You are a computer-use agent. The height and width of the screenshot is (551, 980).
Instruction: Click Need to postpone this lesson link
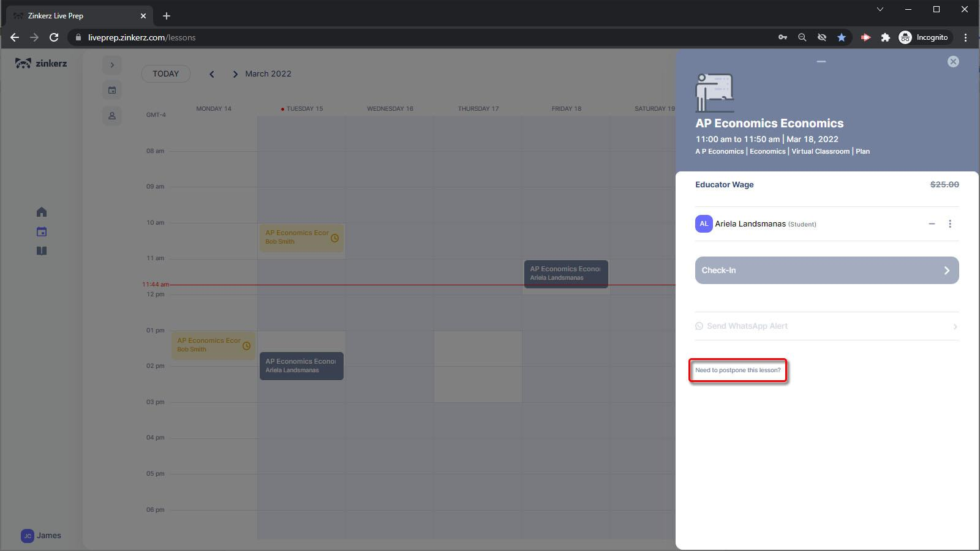(737, 370)
